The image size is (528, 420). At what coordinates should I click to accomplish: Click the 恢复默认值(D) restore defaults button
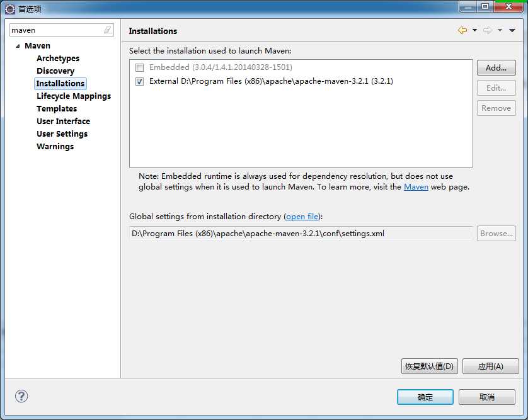pos(429,366)
